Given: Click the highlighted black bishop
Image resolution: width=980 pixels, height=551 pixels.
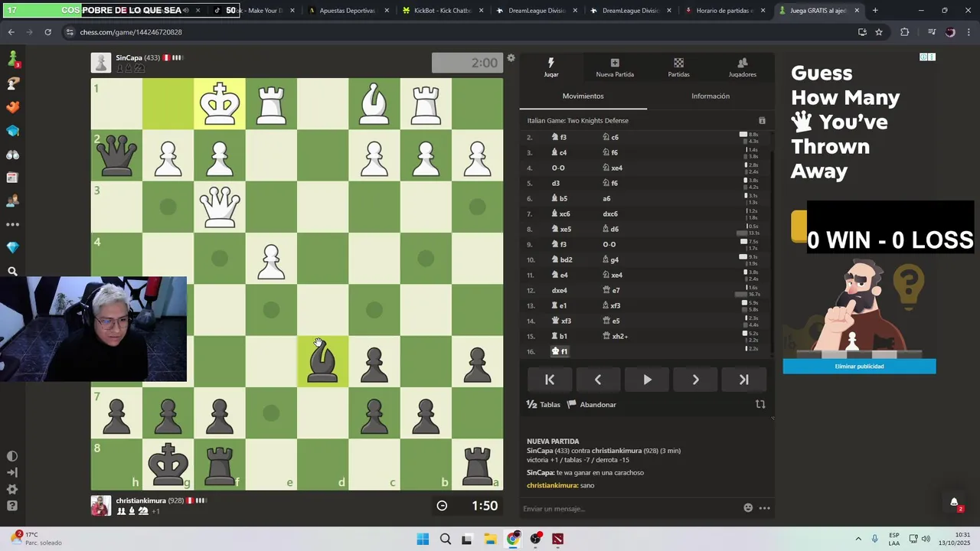Looking at the screenshot, I should (x=322, y=361).
